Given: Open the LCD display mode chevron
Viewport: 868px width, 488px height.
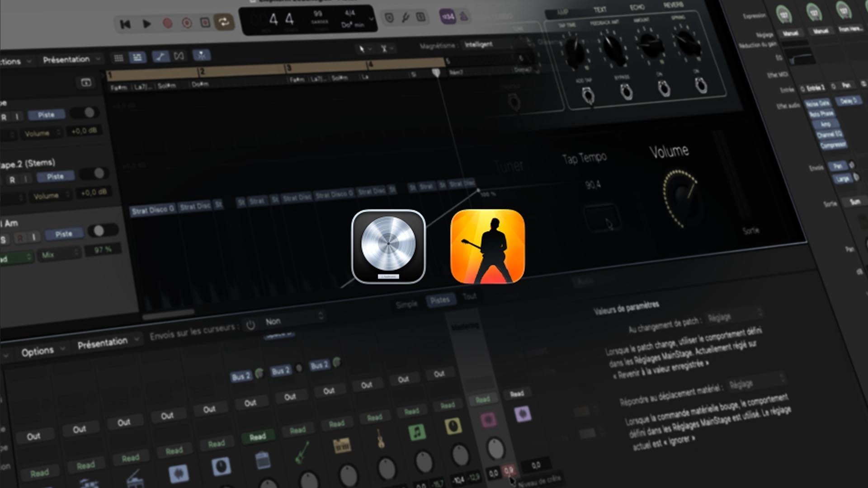Looking at the screenshot, I should coord(371,19).
